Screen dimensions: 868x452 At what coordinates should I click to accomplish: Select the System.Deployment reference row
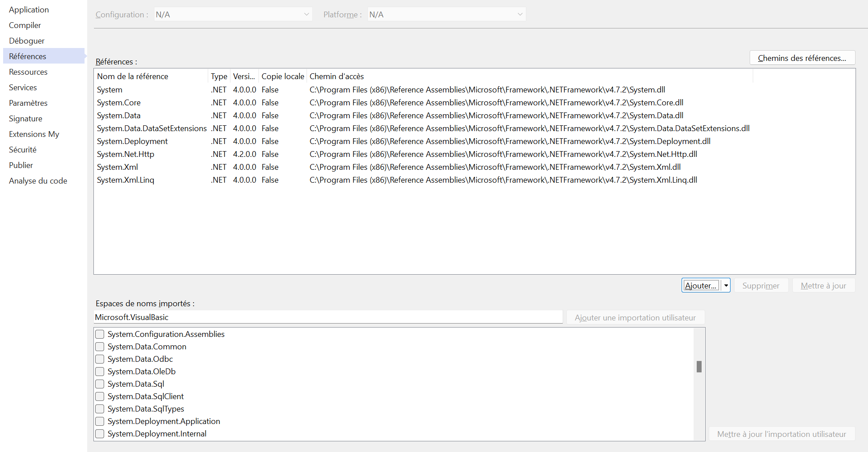point(424,141)
